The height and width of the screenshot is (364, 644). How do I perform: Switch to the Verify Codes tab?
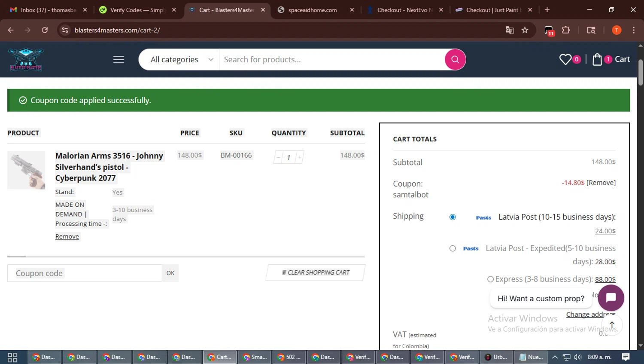137,10
